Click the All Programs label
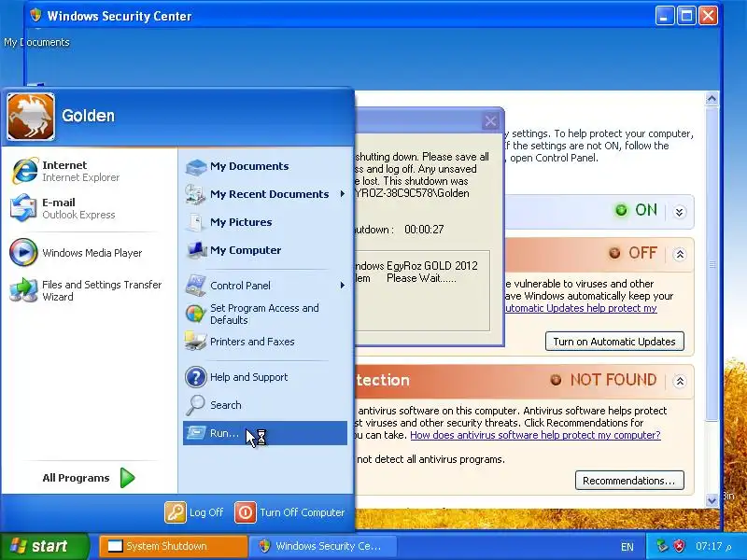The image size is (747, 560). [76, 478]
